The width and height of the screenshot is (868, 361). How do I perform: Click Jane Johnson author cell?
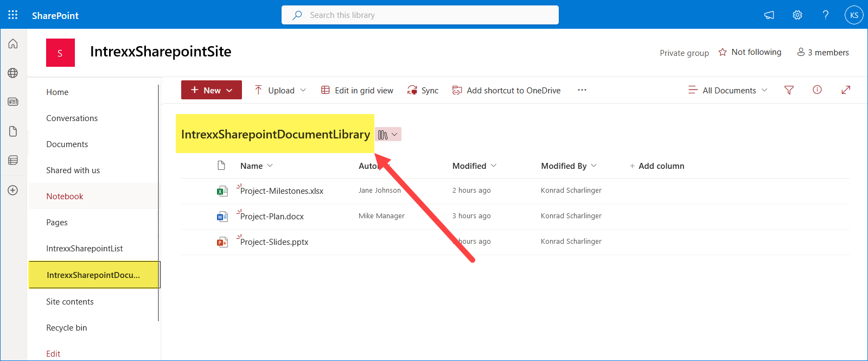(x=380, y=191)
